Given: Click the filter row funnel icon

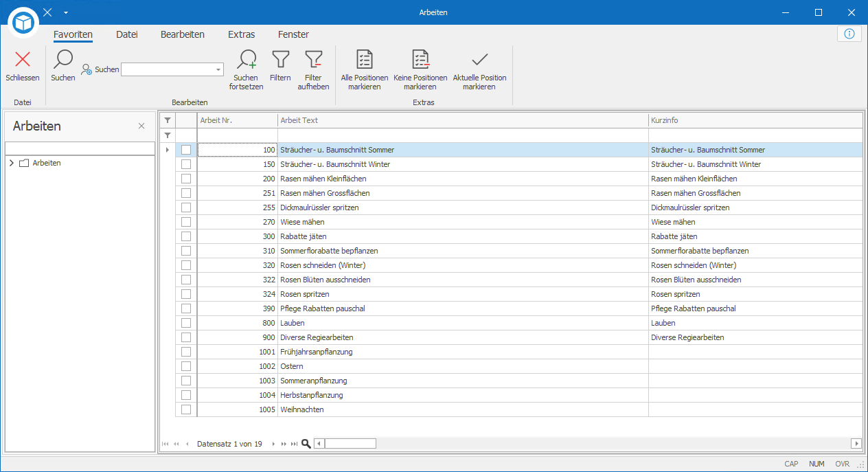Looking at the screenshot, I should 168,135.
